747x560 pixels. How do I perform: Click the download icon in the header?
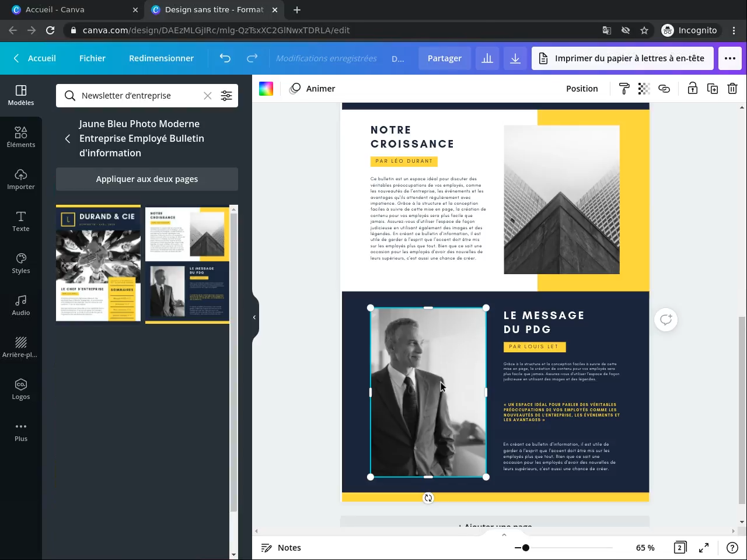[x=515, y=58]
